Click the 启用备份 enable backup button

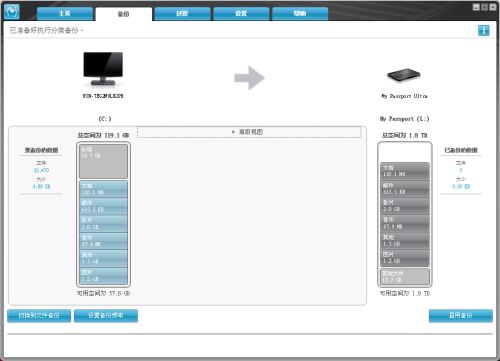tap(461, 315)
